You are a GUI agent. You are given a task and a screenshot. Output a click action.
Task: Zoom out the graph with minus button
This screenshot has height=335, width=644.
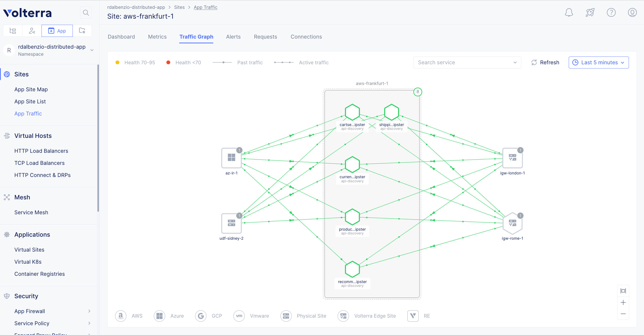point(623,314)
